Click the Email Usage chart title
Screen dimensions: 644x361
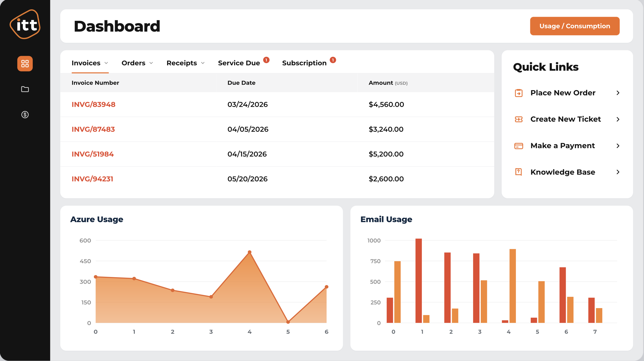tap(386, 219)
